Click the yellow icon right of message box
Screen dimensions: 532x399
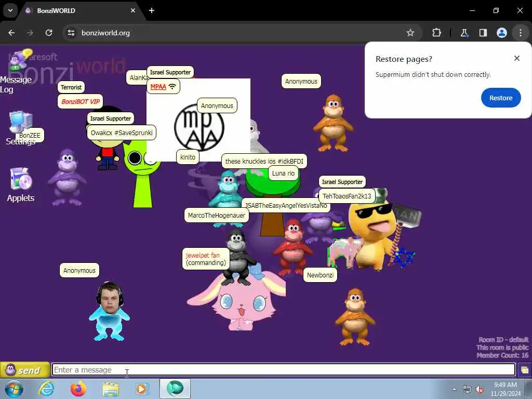point(524,370)
